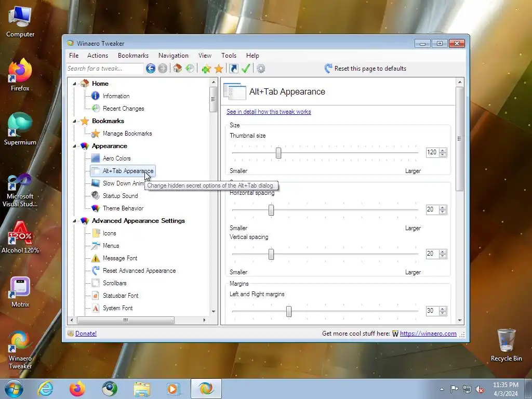Screen dimensions: 532x399
Task: Decrease Horizontal spacing with spinner down arrow
Action: pos(443,212)
